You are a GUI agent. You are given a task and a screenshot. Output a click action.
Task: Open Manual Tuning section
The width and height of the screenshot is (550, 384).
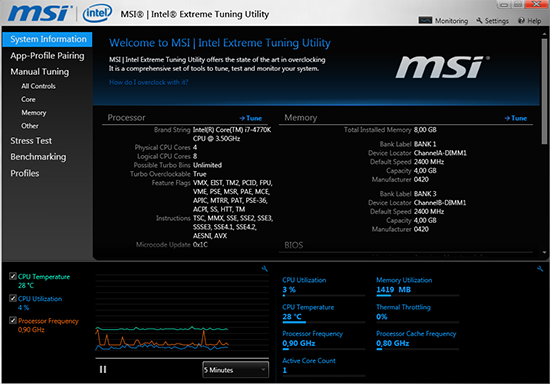40,72
